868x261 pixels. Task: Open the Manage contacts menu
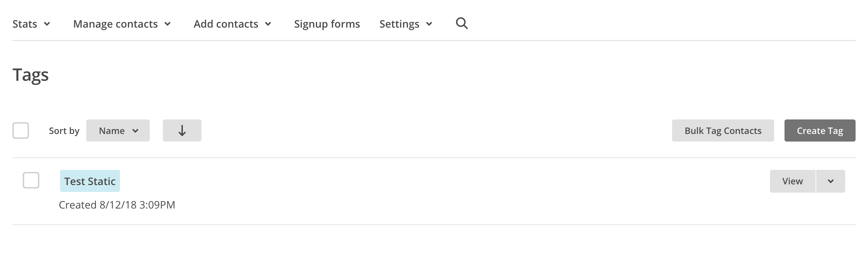pos(122,24)
